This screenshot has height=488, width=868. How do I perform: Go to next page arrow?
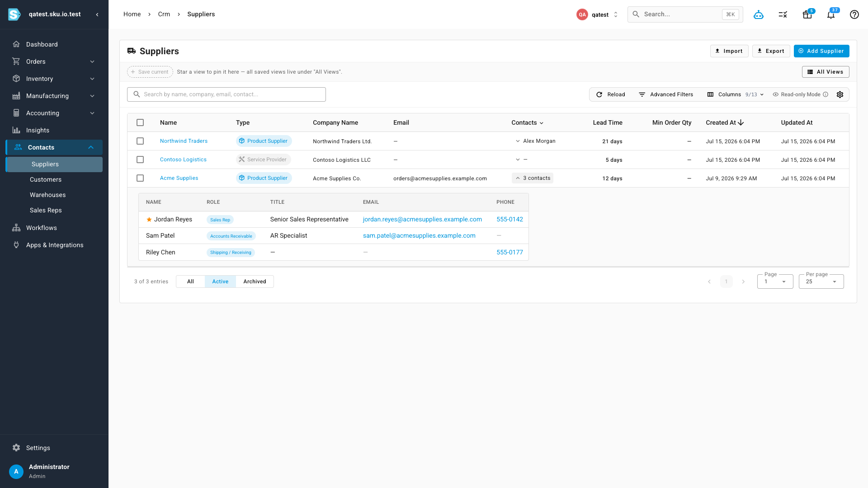[x=743, y=282]
